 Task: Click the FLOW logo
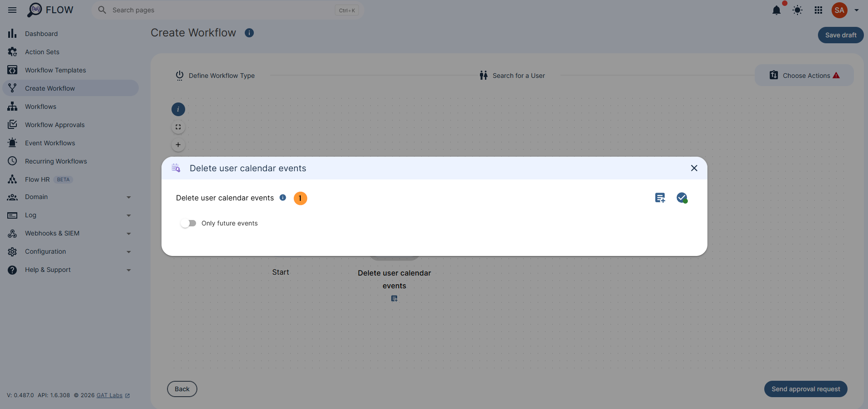tap(50, 10)
